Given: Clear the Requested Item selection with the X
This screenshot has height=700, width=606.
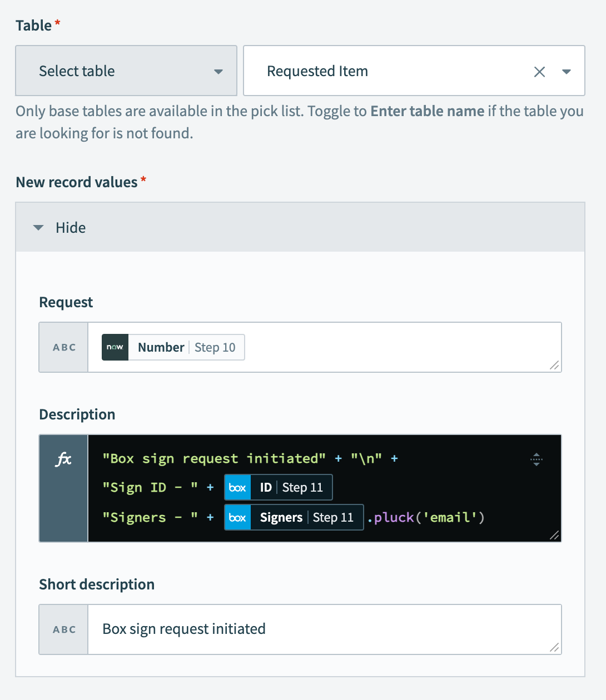Looking at the screenshot, I should pyautogui.click(x=539, y=71).
